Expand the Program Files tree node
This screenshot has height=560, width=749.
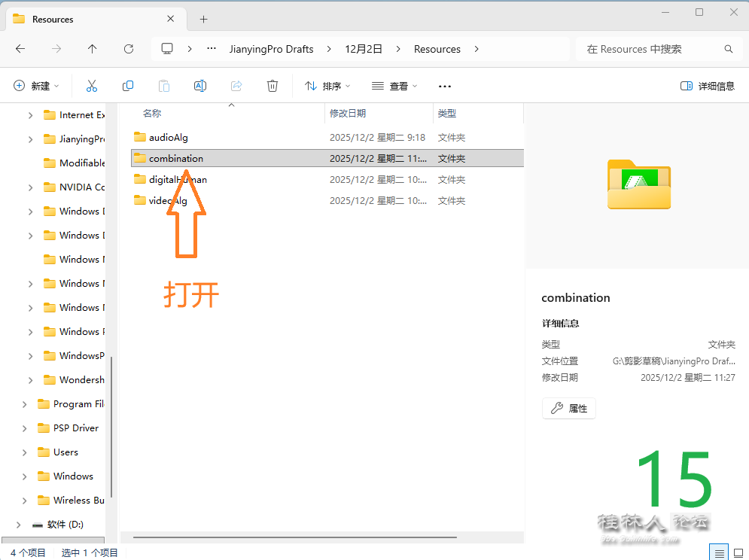click(x=24, y=404)
